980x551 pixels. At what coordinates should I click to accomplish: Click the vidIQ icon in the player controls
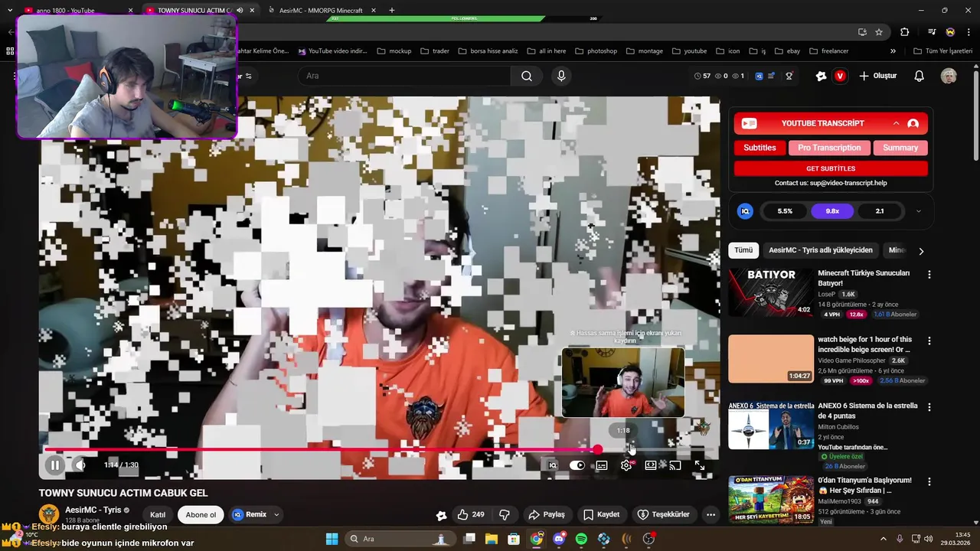pyautogui.click(x=553, y=465)
